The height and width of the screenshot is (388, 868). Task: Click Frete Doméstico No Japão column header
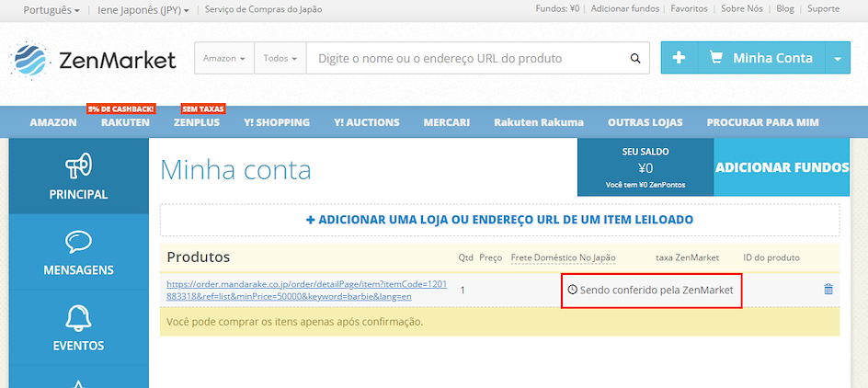(563, 258)
